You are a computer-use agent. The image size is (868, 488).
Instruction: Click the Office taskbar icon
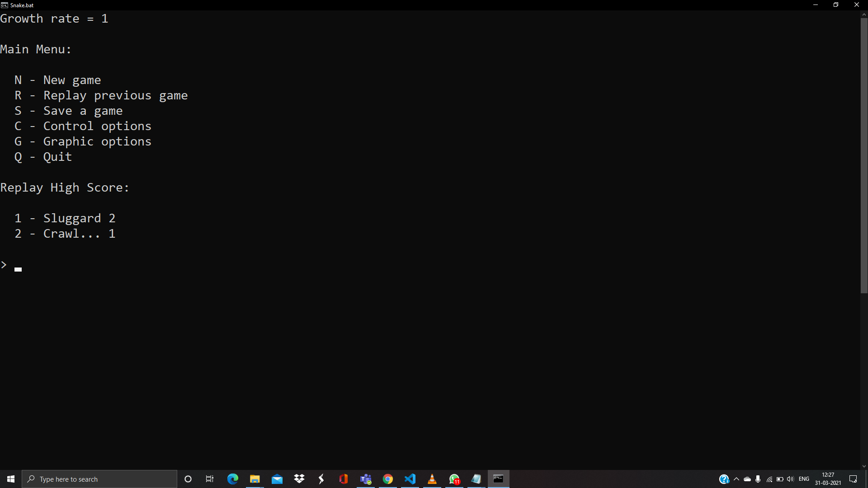coord(344,479)
